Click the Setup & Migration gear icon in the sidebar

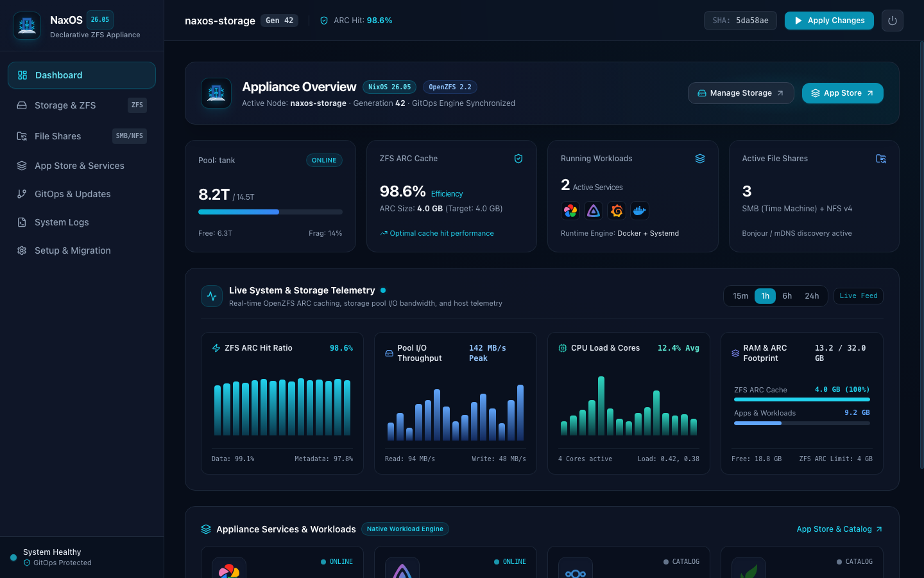(22, 250)
